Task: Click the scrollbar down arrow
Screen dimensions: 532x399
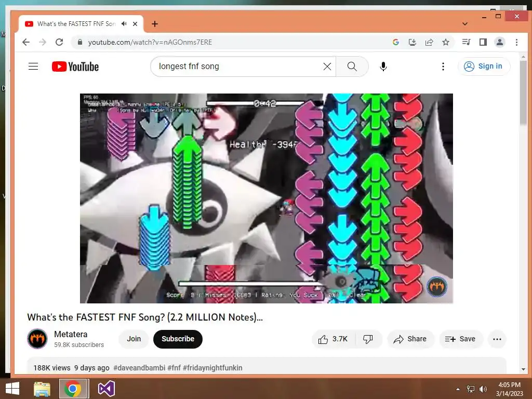Action: point(523,369)
